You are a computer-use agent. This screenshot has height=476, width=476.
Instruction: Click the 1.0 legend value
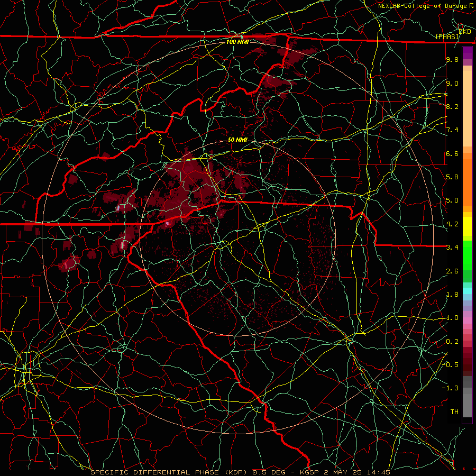coord(452,318)
